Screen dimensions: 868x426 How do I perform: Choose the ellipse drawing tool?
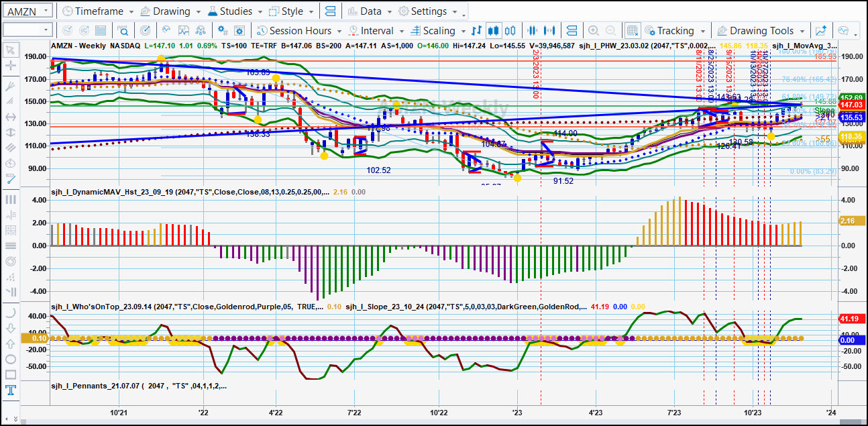(10, 359)
